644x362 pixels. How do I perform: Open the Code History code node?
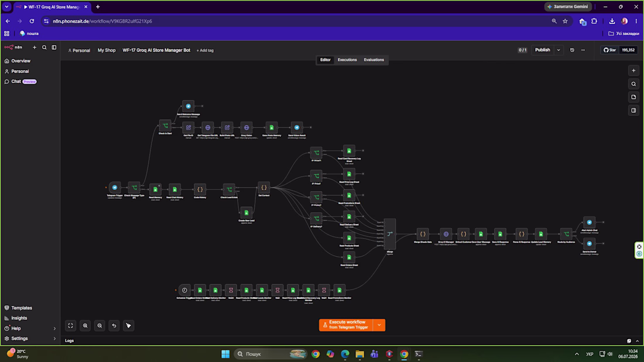click(x=200, y=189)
